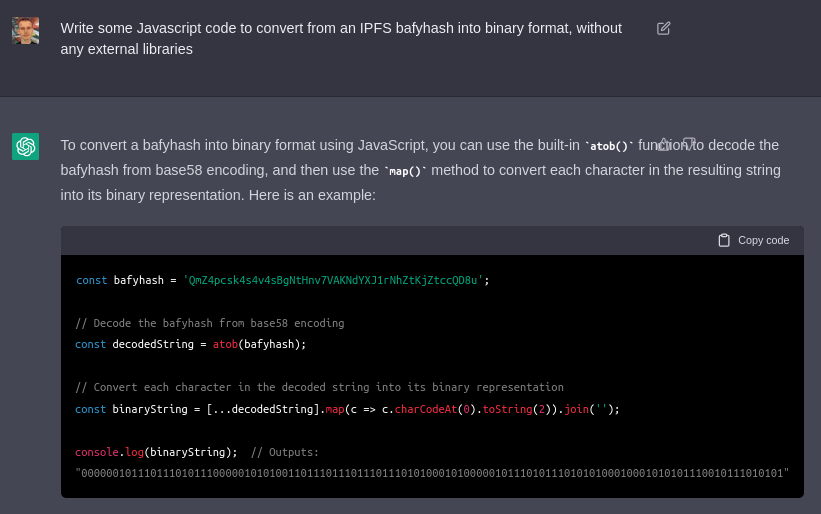Click the 'Convert each character' comment line

click(x=319, y=387)
